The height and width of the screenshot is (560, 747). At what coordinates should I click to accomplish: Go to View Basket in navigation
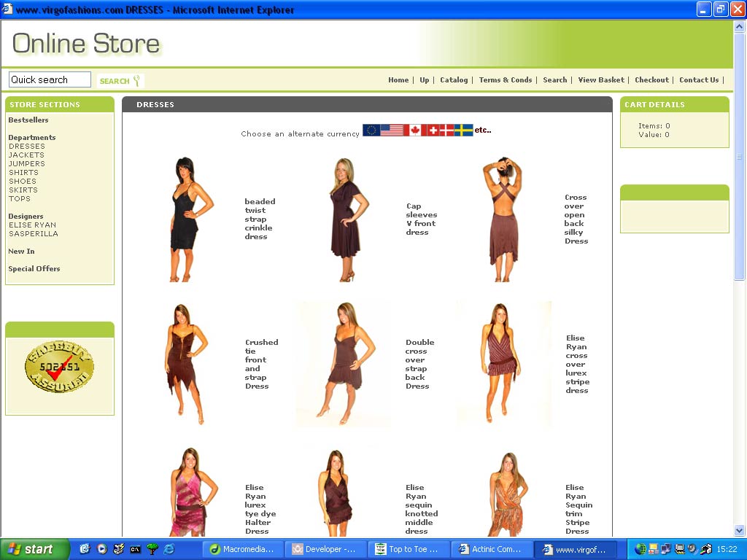[x=601, y=80]
